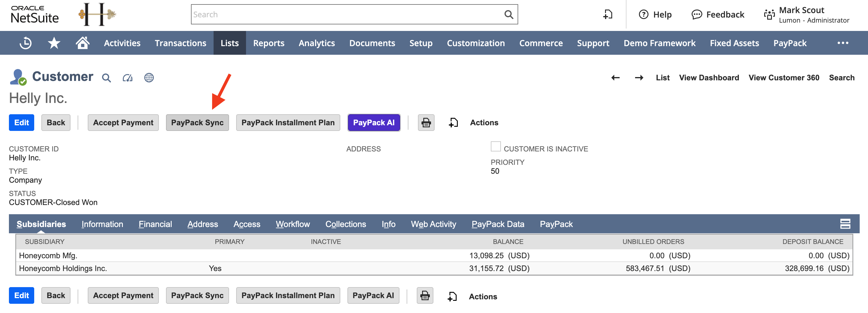Switch to the Info subtab

click(x=388, y=224)
